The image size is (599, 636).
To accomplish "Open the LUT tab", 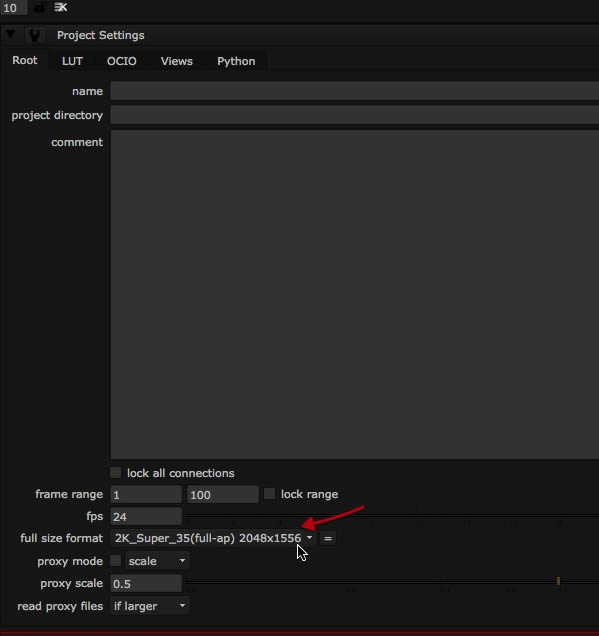I will tap(72, 61).
